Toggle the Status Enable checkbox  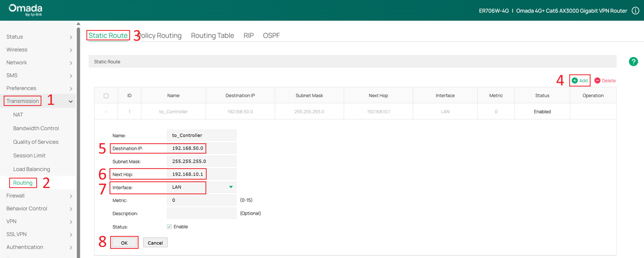169,227
